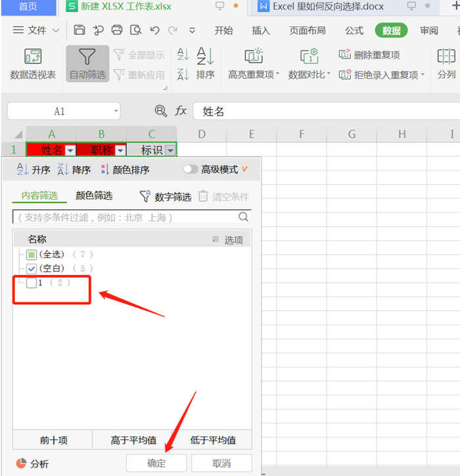Image resolution: width=460 pixels, height=476 pixels.
Task: Click the 低于平均值 below average button
Action: click(x=212, y=440)
